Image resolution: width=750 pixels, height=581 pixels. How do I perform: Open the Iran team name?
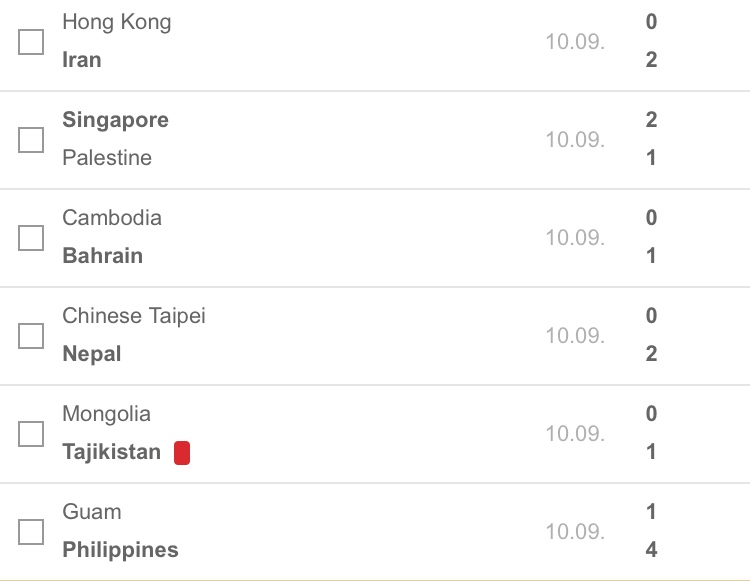click(x=82, y=60)
